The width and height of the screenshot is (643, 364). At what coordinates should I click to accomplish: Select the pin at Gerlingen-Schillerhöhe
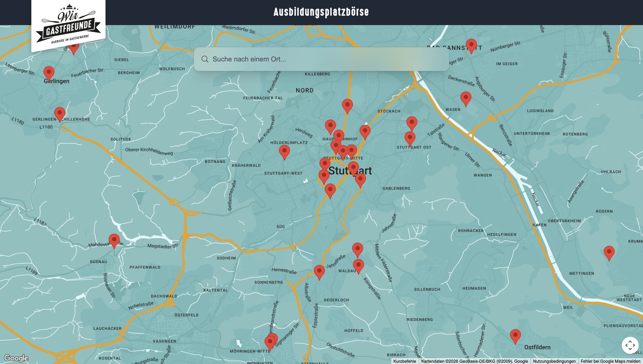tap(60, 113)
